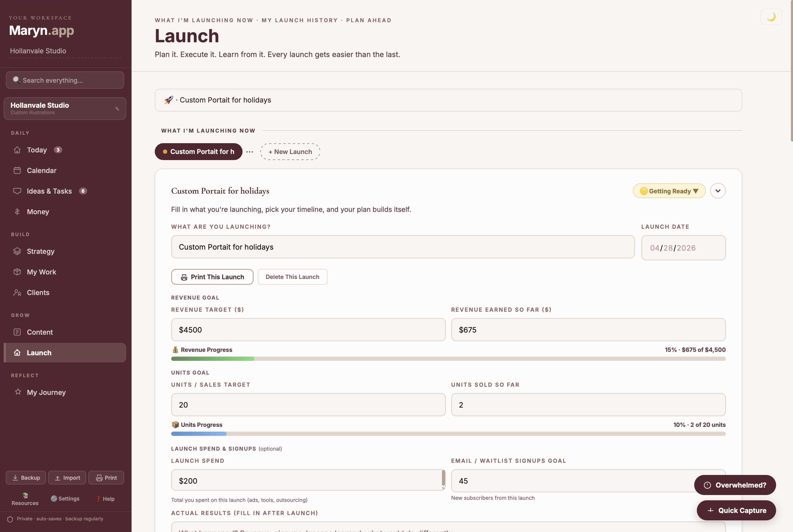Click the Search everything field
This screenshot has width=793, height=532.
click(x=64, y=80)
